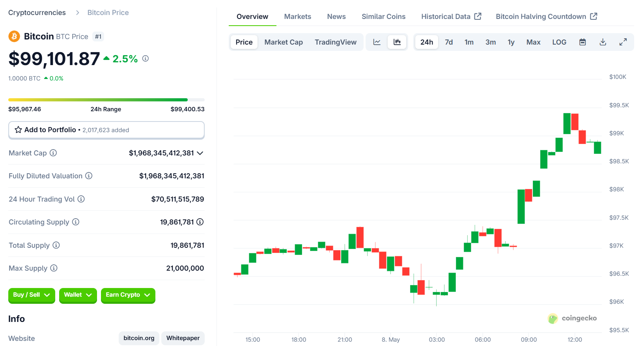Click the $1,968,345,412,381 Fully Diluted value
The height and width of the screenshot is (346, 644).
[172, 176]
